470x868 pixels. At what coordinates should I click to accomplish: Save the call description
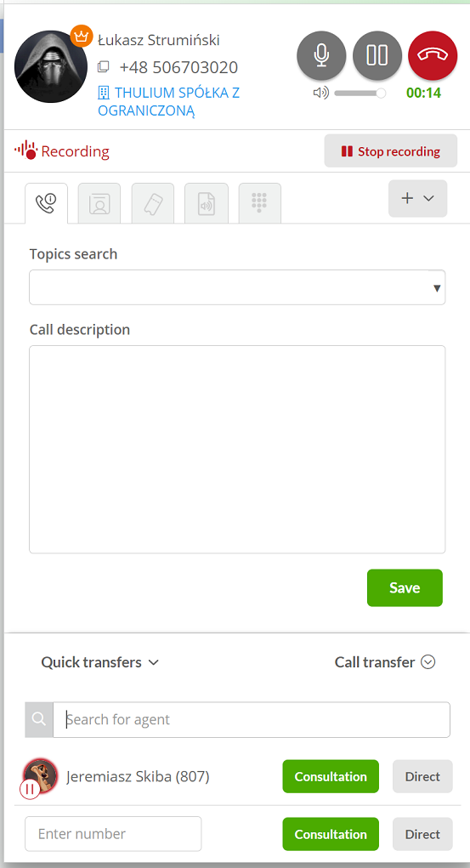405,588
